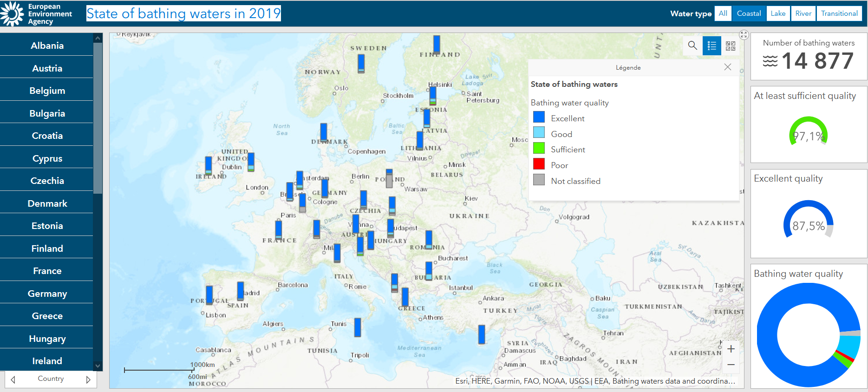This screenshot has width=868, height=392.
Task: Select Albania in the country list
Action: coord(47,46)
